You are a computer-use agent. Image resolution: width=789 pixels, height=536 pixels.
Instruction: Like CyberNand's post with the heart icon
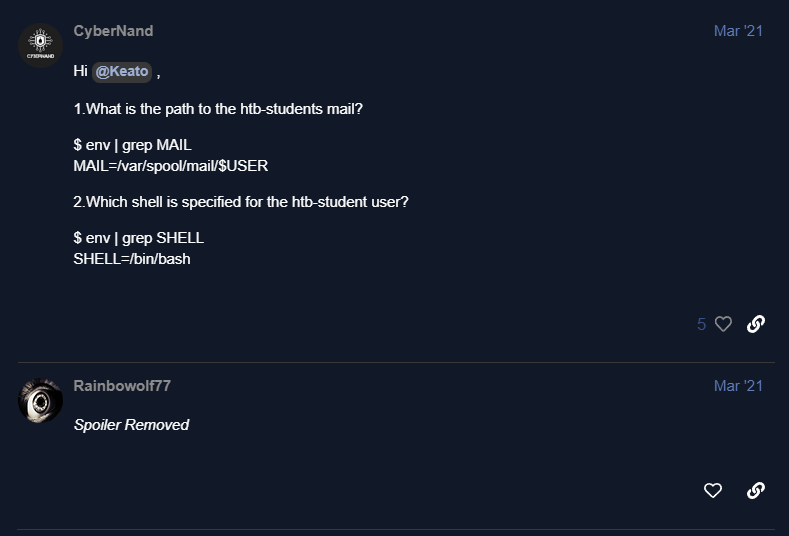pyautogui.click(x=723, y=324)
